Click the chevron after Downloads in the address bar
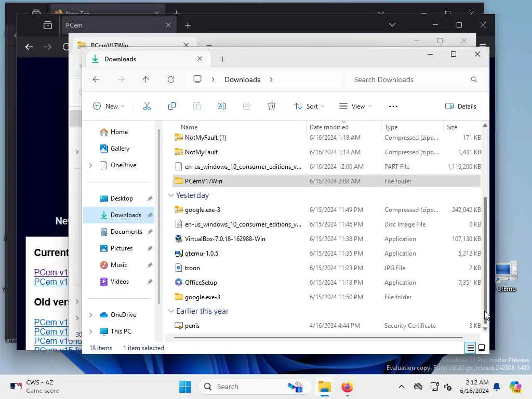Screen dimensions: 532x399 click(x=271, y=79)
